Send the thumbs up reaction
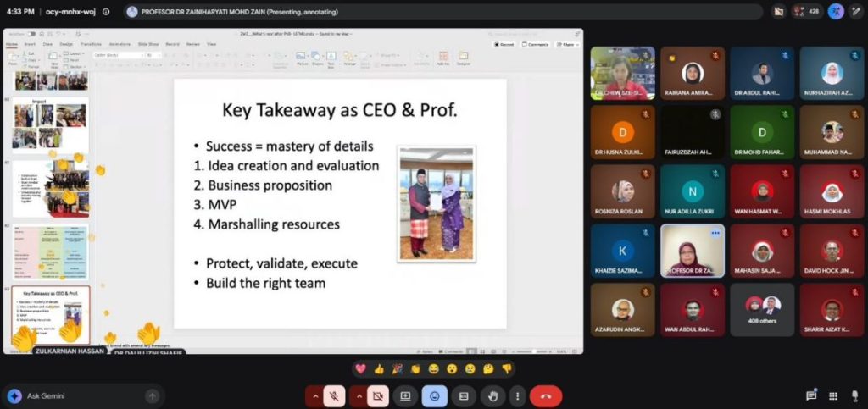Screen dimensions: 868x409 coord(379,368)
